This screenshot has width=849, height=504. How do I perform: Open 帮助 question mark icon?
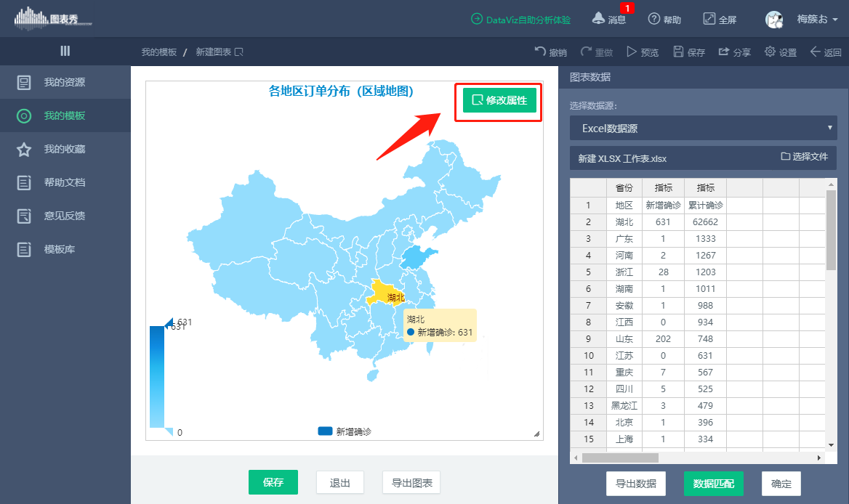tap(664, 20)
